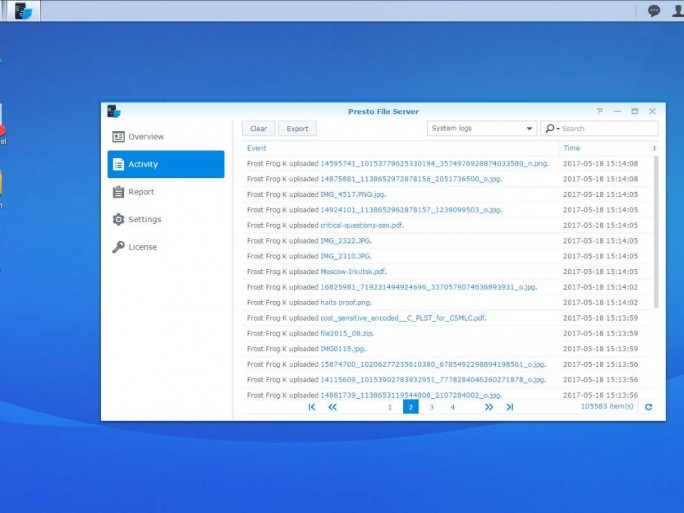Open file link starting with 15874700

[x=433, y=364]
